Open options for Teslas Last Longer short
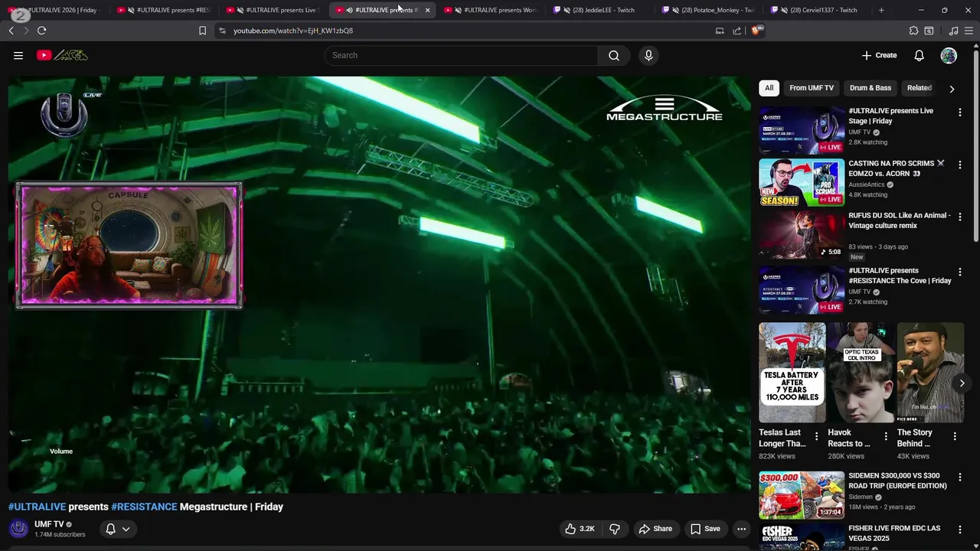980x551 pixels. pyautogui.click(x=816, y=436)
